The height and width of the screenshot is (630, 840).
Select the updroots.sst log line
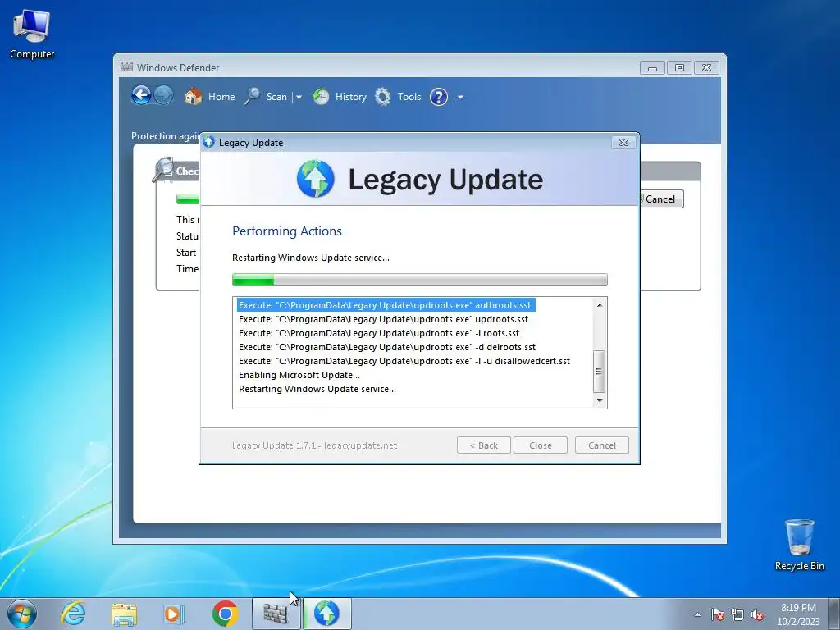coord(384,319)
